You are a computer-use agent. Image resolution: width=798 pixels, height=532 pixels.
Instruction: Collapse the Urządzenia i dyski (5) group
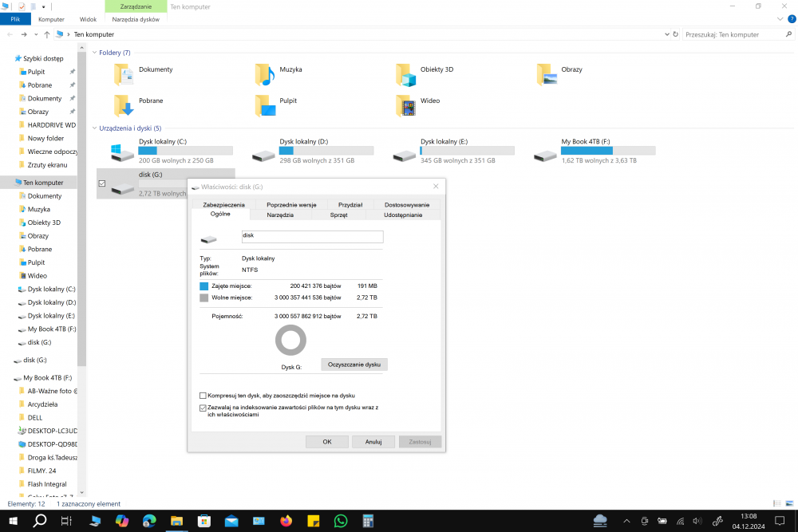click(93, 128)
